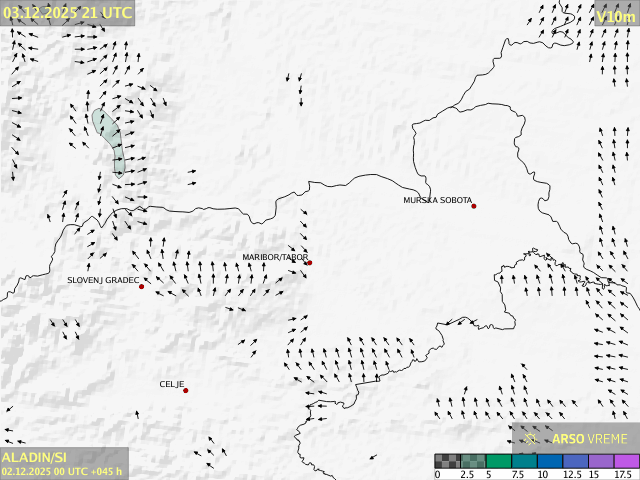Select the green checkered 2.5–5 legend swatch
The height and width of the screenshot is (480, 640).
(472, 461)
